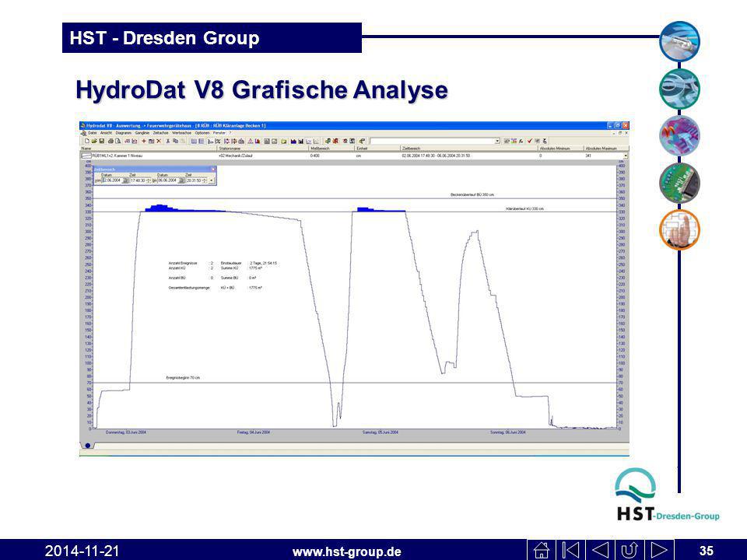Click the Absolutes Maximum column header
The image size is (747, 560).
pos(606,149)
